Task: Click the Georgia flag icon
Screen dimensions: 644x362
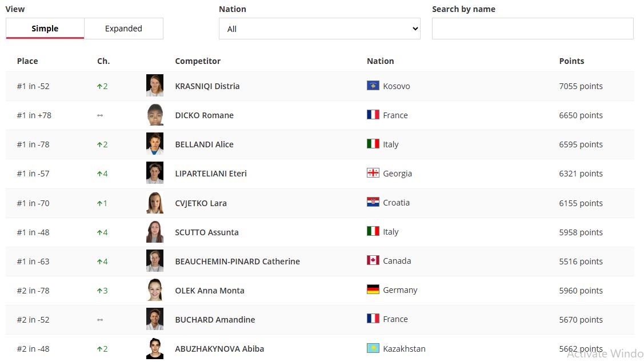Action: [x=373, y=173]
